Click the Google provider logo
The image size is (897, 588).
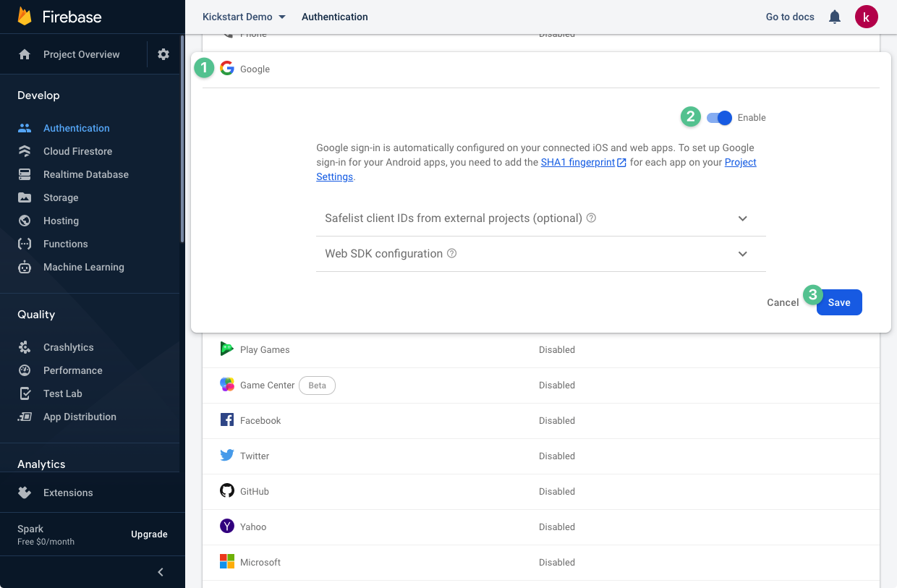point(227,69)
